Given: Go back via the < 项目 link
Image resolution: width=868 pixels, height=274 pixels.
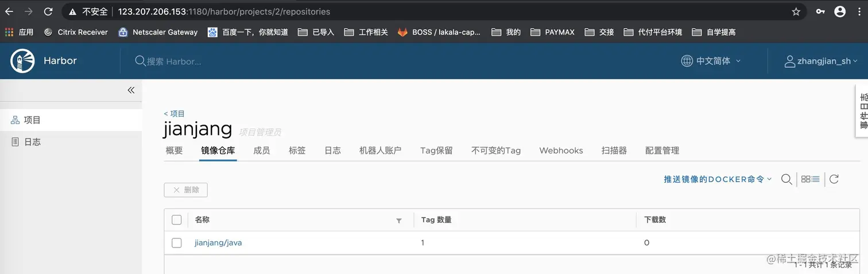Looking at the screenshot, I should [174, 114].
